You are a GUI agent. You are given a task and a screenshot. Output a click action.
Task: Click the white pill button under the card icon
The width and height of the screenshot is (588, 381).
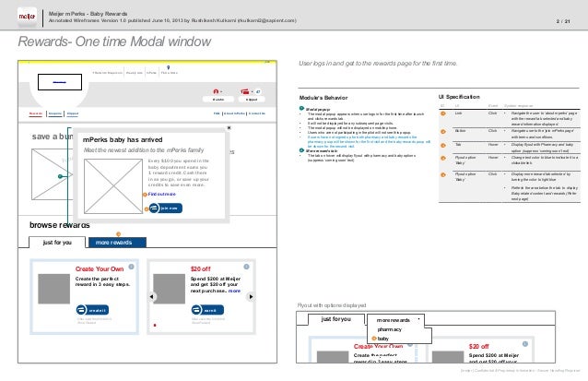pyautogui.click(x=252, y=100)
